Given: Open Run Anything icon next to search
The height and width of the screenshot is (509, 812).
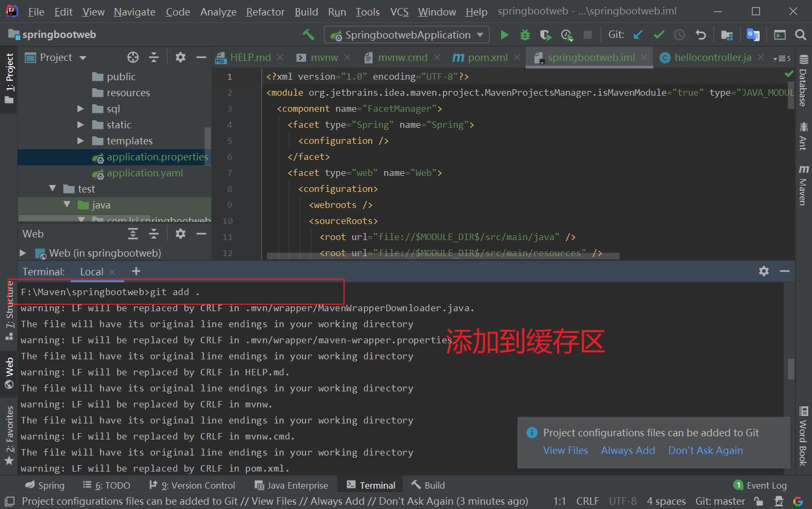Looking at the screenshot, I should point(780,35).
